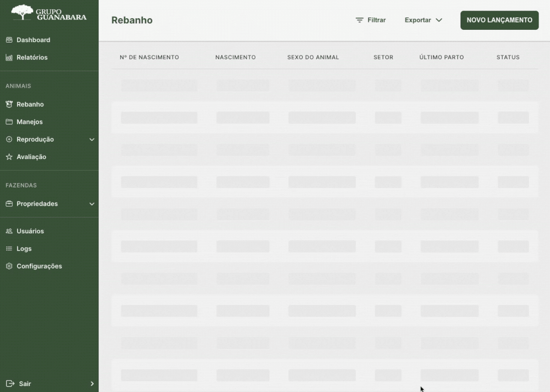Screen dimensions: 550x392
Task: Click the Usuários people icon
Action: tap(9, 232)
